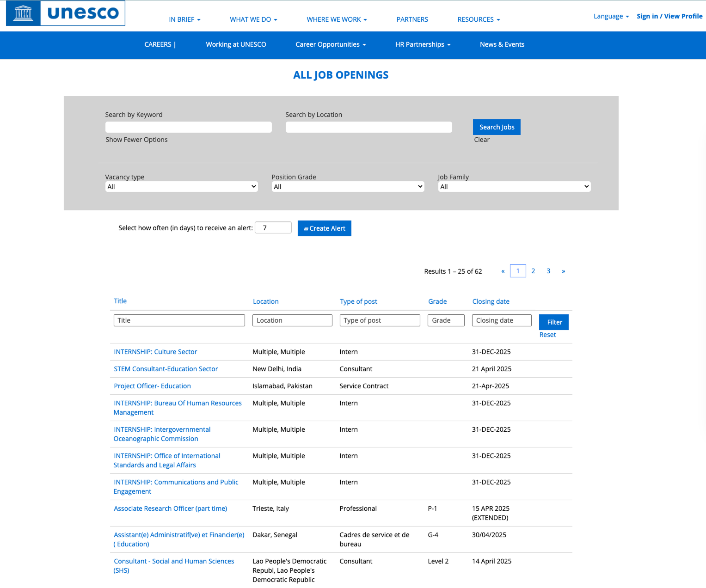
Task: Sort by Location column header
Action: (x=266, y=301)
